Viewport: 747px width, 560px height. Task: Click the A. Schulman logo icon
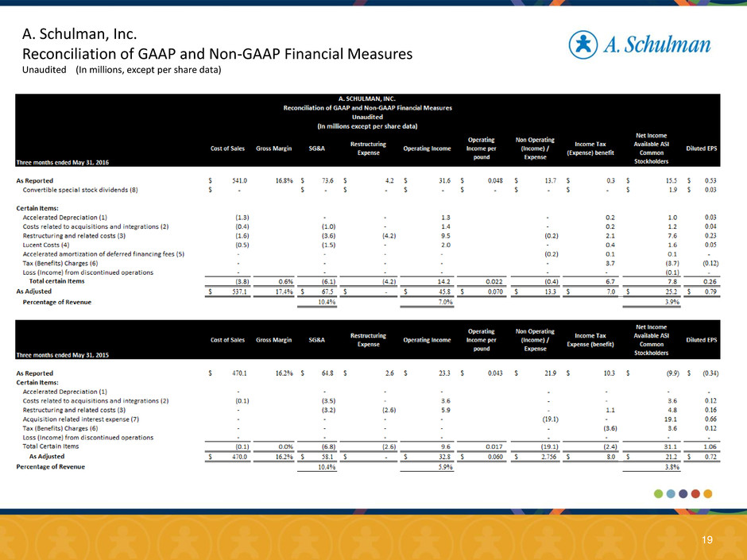[x=586, y=44]
